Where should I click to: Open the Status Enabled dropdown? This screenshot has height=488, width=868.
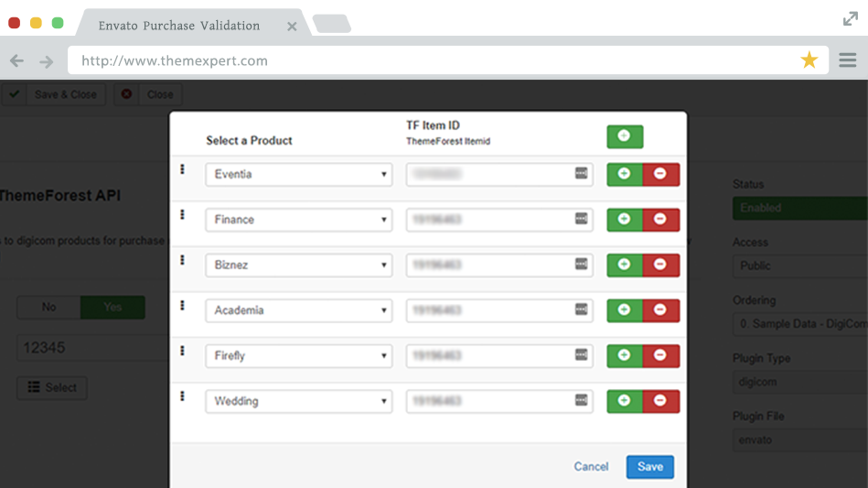(800, 208)
